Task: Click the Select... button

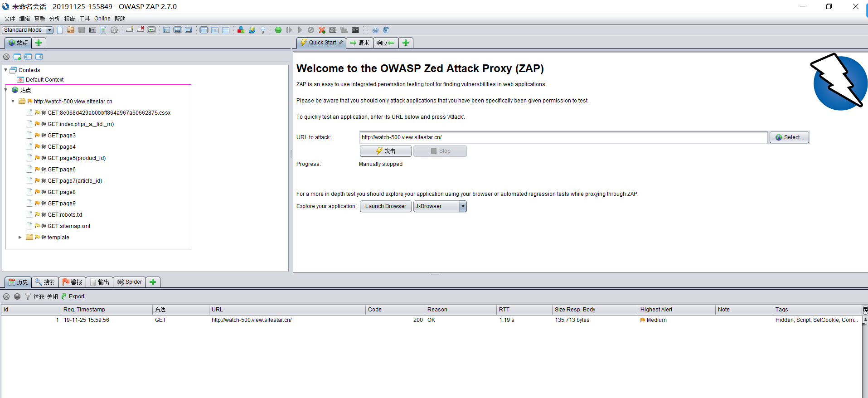Action: 790,137
